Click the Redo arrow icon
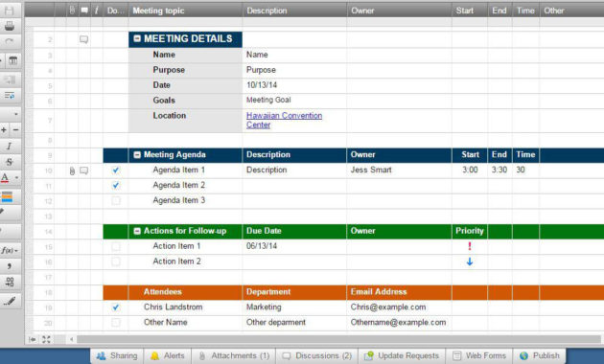The width and height of the screenshot is (604, 364). 10,41
